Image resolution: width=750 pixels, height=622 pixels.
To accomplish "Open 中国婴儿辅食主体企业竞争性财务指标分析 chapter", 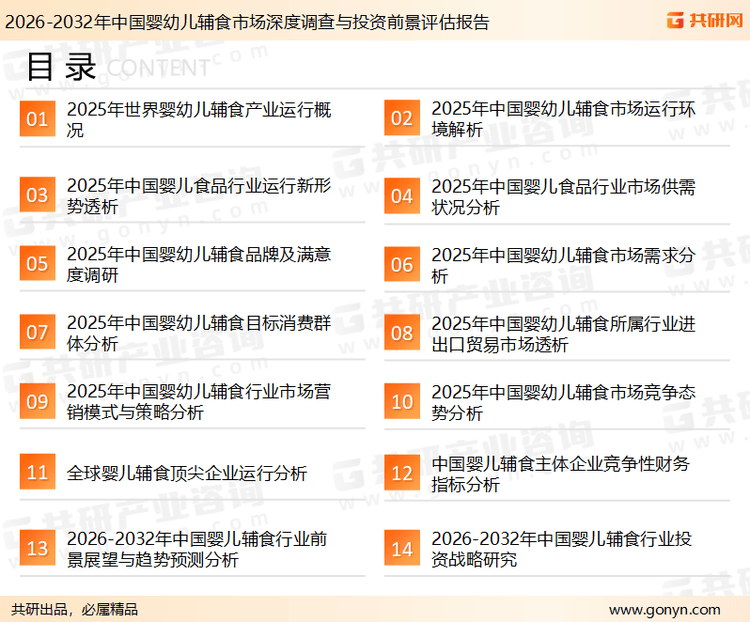I will (x=561, y=474).
